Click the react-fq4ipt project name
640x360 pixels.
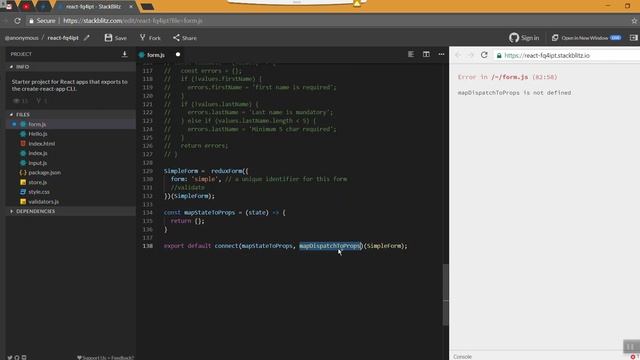(63, 38)
